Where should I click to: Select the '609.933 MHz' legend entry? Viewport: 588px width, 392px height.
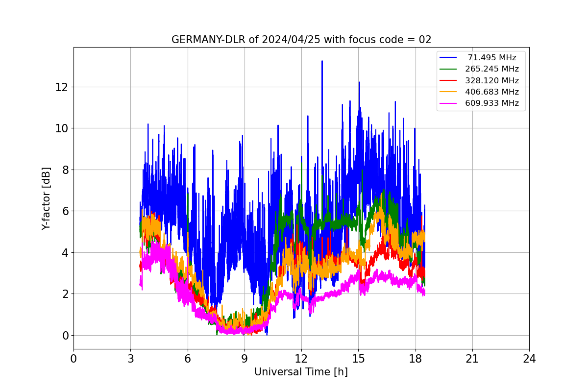coord(491,103)
